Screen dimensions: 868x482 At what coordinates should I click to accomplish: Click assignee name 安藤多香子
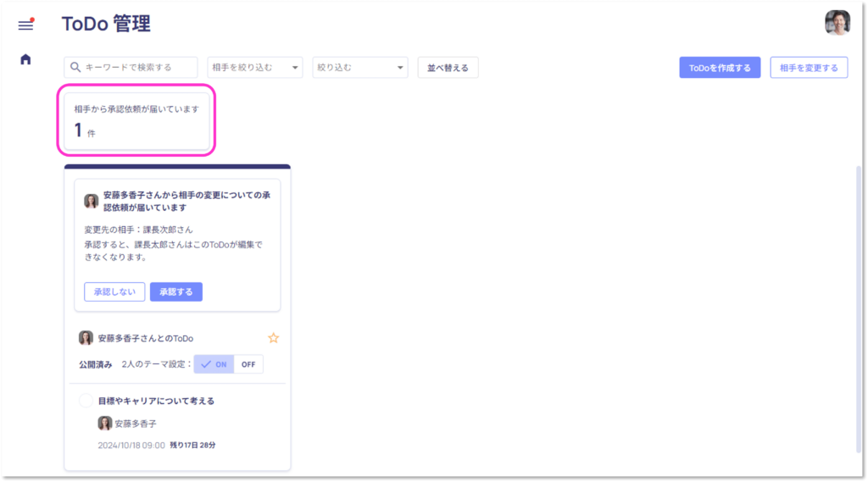[136, 424]
